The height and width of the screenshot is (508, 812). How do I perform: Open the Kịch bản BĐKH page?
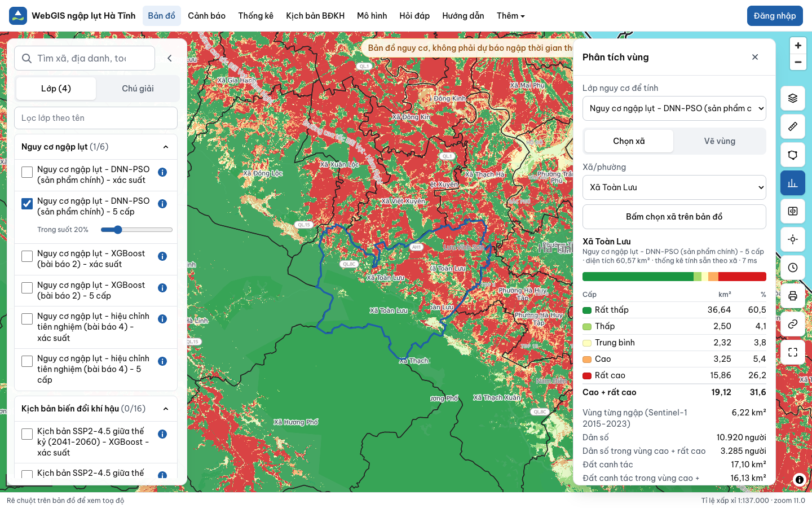click(x=315, y=16)
